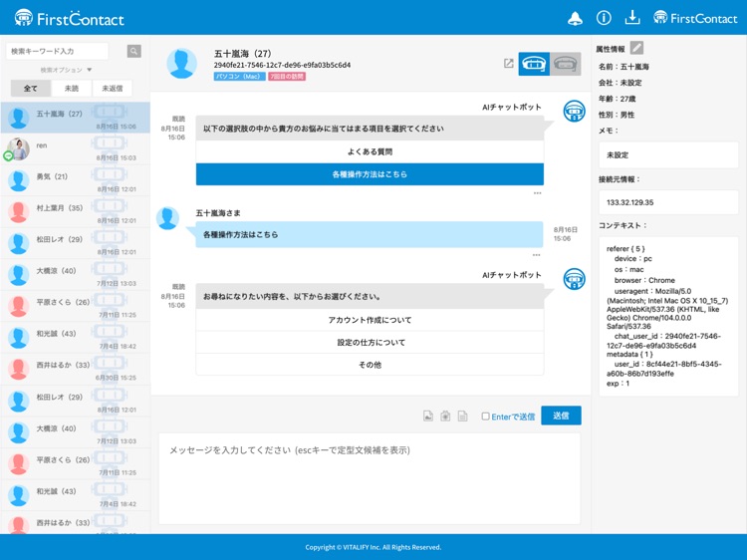The image size is (747, 560).
Task: Open the notifications bell icon
Action: pos(575,19)
